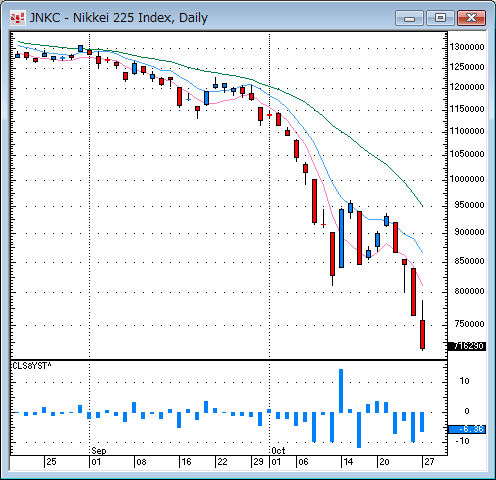This screenshot has width=496, height=480.
Task: Click the date marker 06 on time axis
Action: (x=303, y=462)
